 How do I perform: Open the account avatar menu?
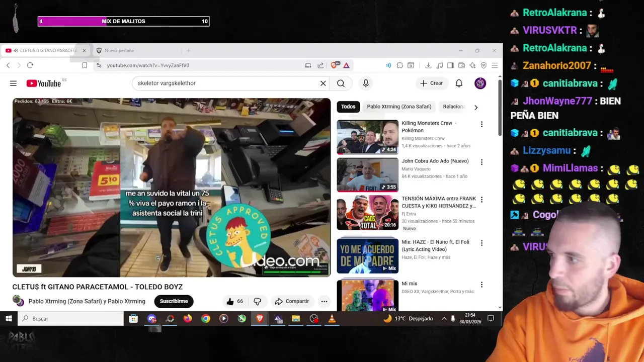pos(480,83)
